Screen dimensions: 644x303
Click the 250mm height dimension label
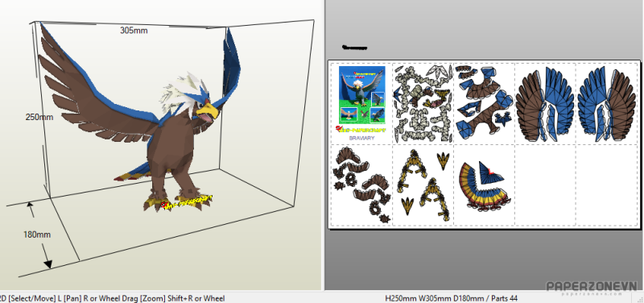click(x=39, y=117)
